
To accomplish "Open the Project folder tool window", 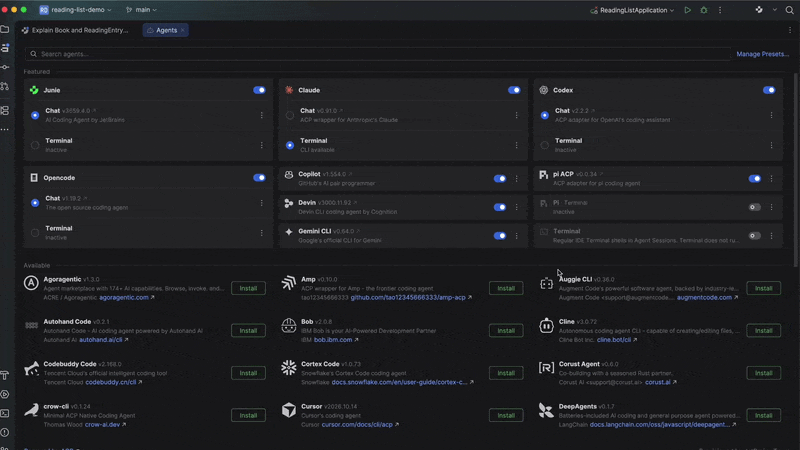I will 5,30.
